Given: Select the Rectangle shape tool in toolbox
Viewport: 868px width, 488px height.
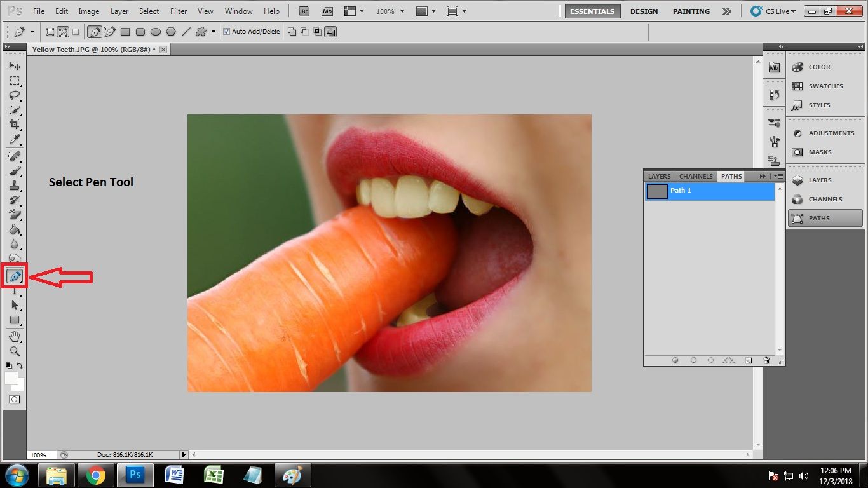Looking at the screenshot, I should point(15,320).
